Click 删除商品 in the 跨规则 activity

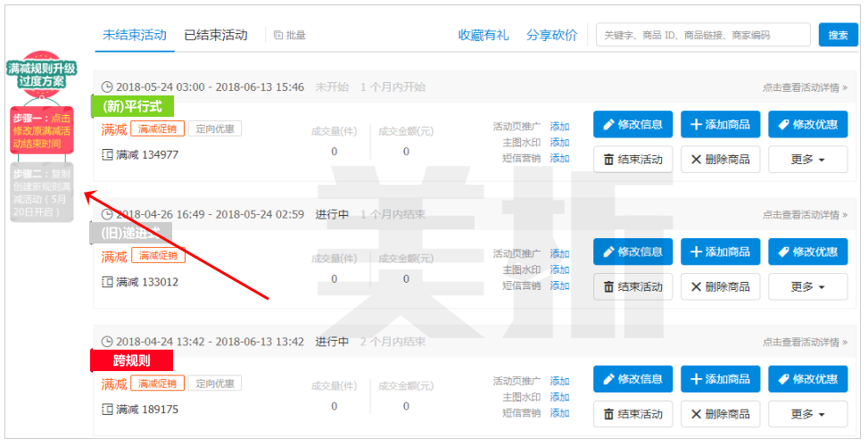tap(720, 414)
